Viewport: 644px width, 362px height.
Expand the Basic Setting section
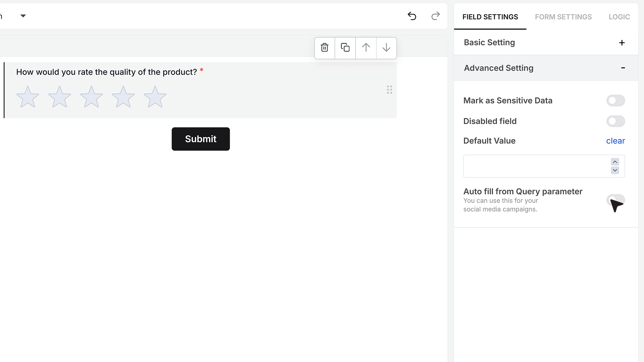(x=546, y=43)
